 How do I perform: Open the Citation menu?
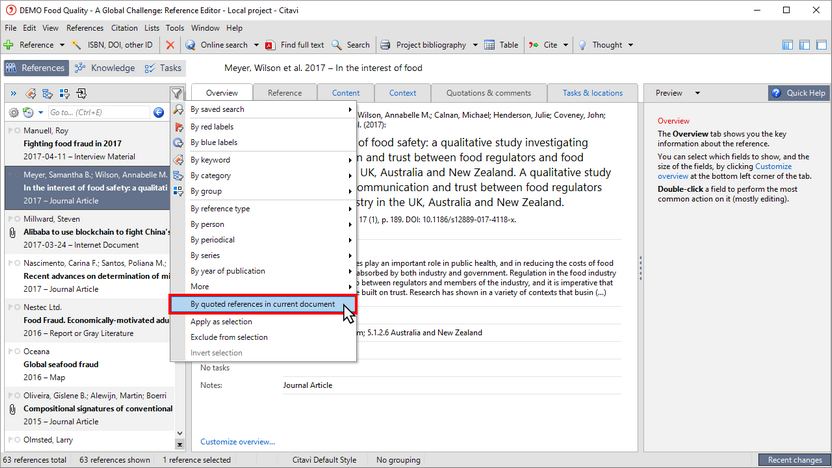124,28
